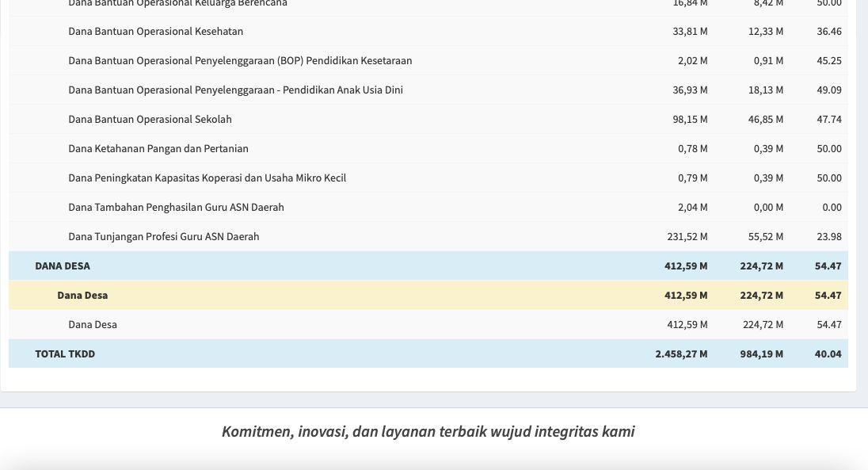Image resolution: width=868 pixels, height=470 pixels.
Task: Click the 98,15 M Operasional Sekolah value
Action: tap(690, 120)
